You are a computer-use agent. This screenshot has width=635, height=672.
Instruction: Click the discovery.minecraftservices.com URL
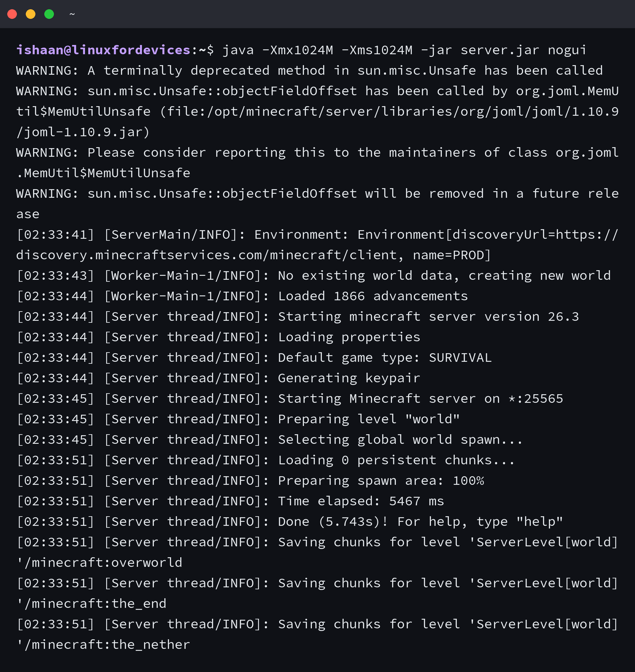pos(206,255)
